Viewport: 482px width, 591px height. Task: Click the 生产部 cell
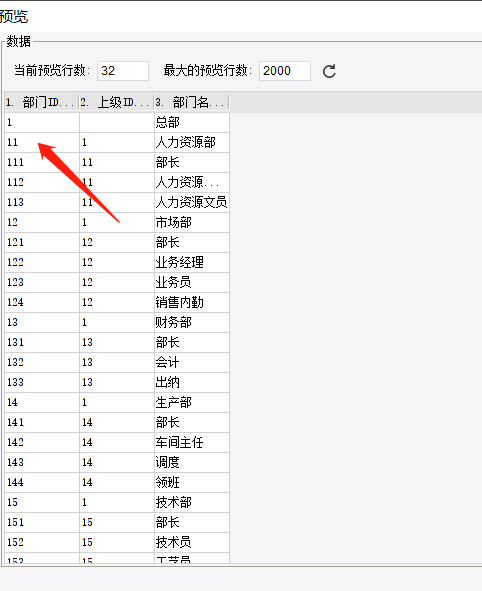click(x=192, y=402)
